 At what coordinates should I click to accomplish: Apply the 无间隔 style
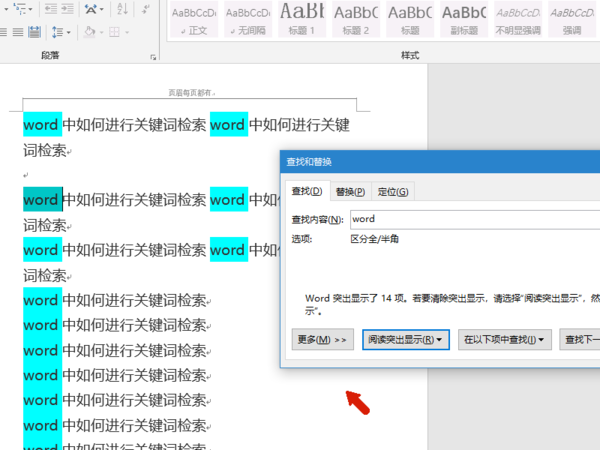click(248, 20)
